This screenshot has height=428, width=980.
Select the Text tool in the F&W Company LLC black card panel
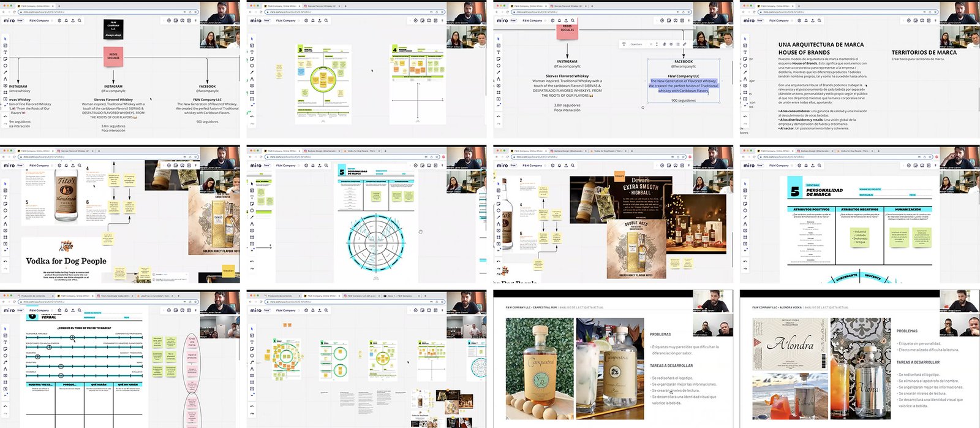[x=6, y=52]
